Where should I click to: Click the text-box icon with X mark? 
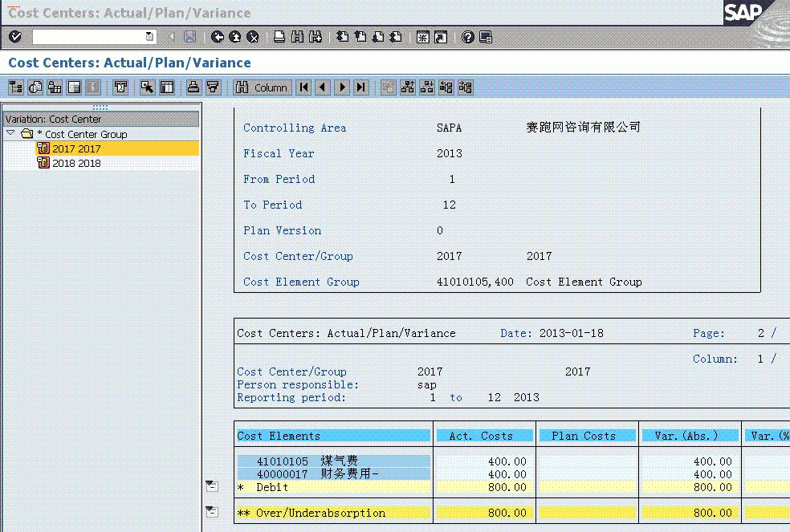click(x=120, y=87)
